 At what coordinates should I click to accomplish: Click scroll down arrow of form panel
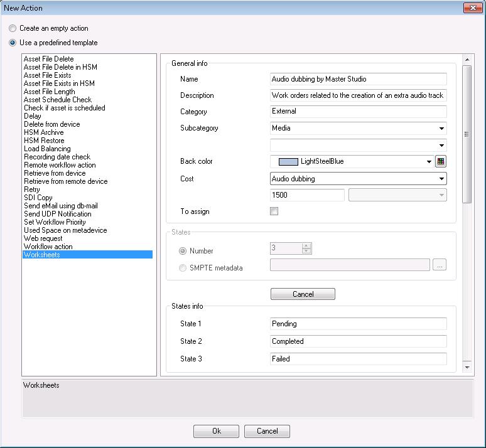pos(467,366)
